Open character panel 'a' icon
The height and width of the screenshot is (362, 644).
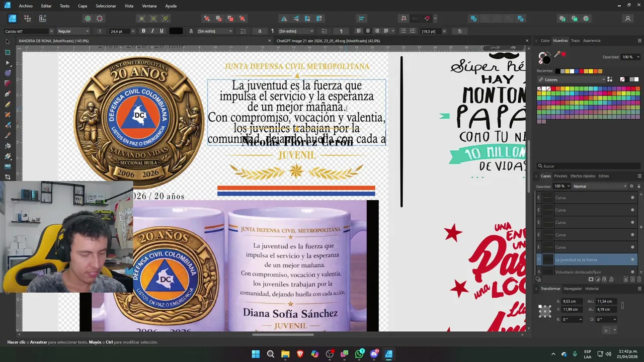pos(260,31)
